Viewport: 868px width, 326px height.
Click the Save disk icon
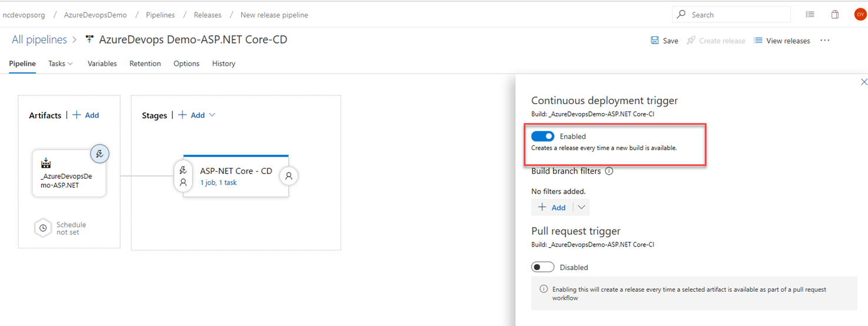[x=655, y=41]
